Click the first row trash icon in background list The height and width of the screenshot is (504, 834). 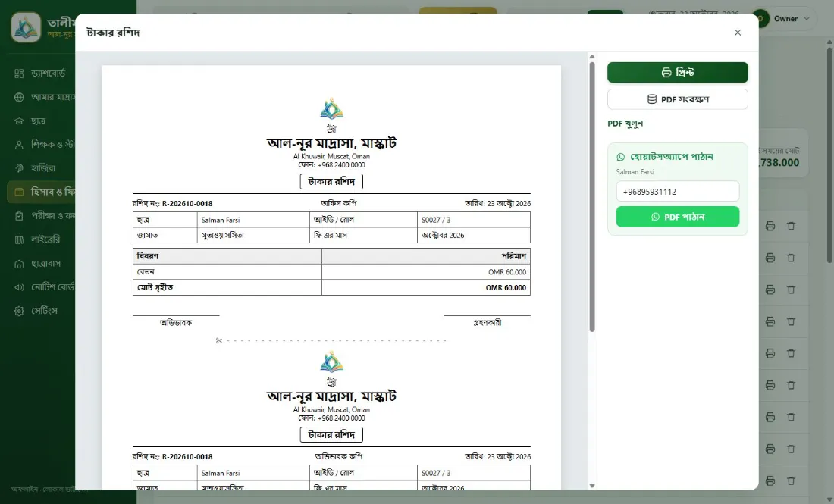[791, 226]
